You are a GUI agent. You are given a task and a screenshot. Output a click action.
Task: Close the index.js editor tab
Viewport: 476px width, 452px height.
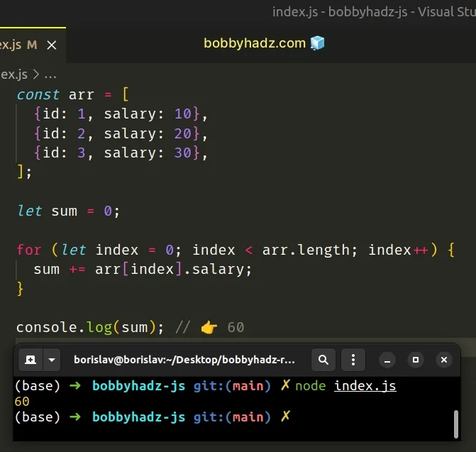click(x=52, y=45)
